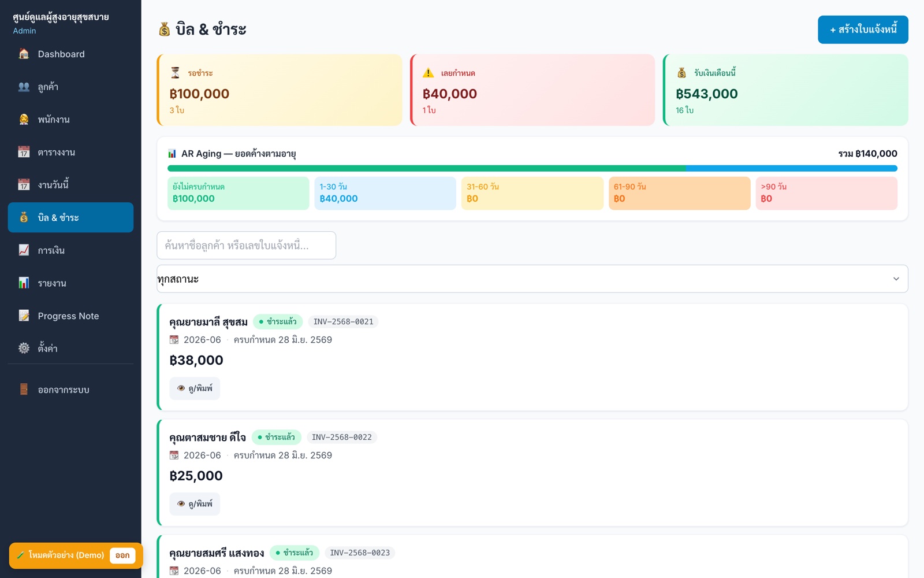The height and width of the screenshot is (578, 924).
Task: Click the การเงิน chart icon
Action: [x=24, y=250]
